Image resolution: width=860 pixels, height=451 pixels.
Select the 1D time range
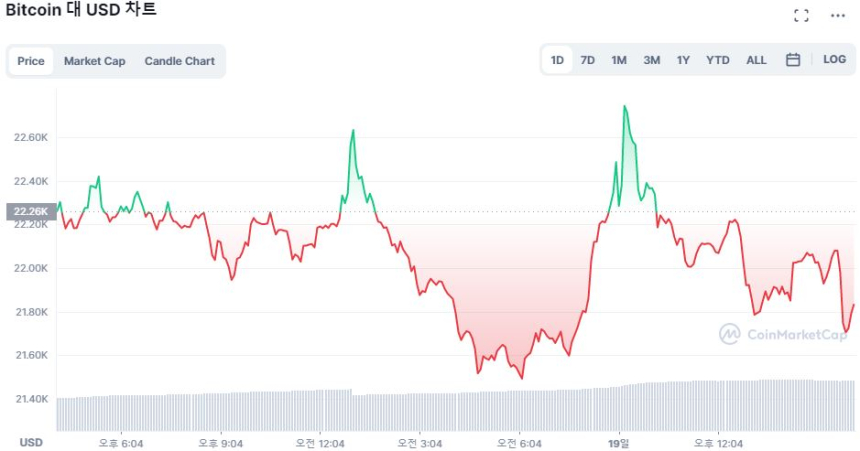point(557,60)
